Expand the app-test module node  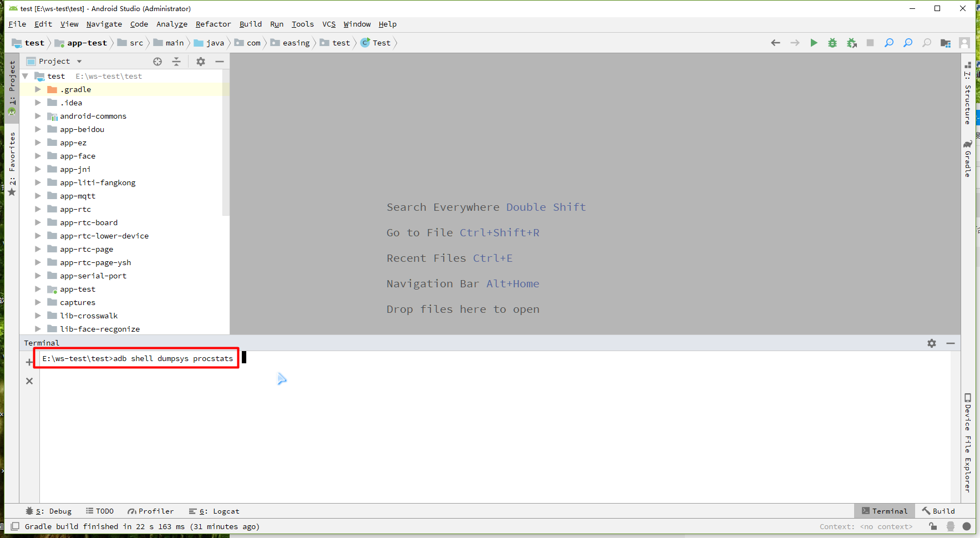(x=38, y=289)
